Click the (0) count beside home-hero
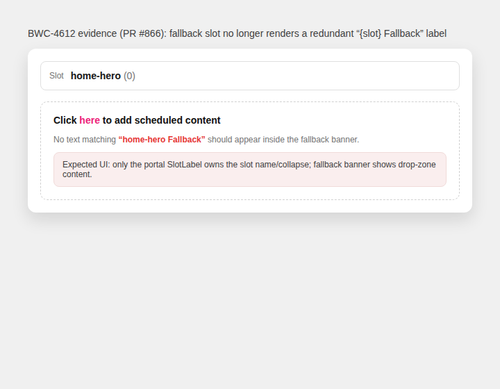 pos(129,76)
